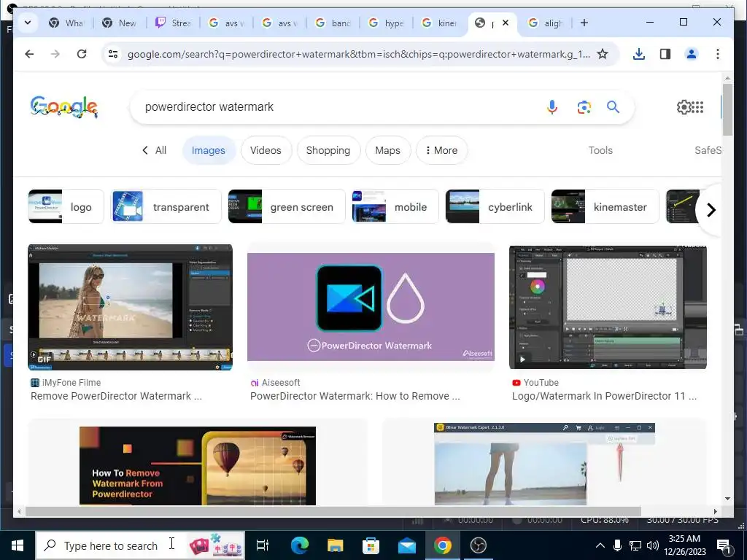View site information icon in address bar
The image size is (747, 560).
click(113, 54)
